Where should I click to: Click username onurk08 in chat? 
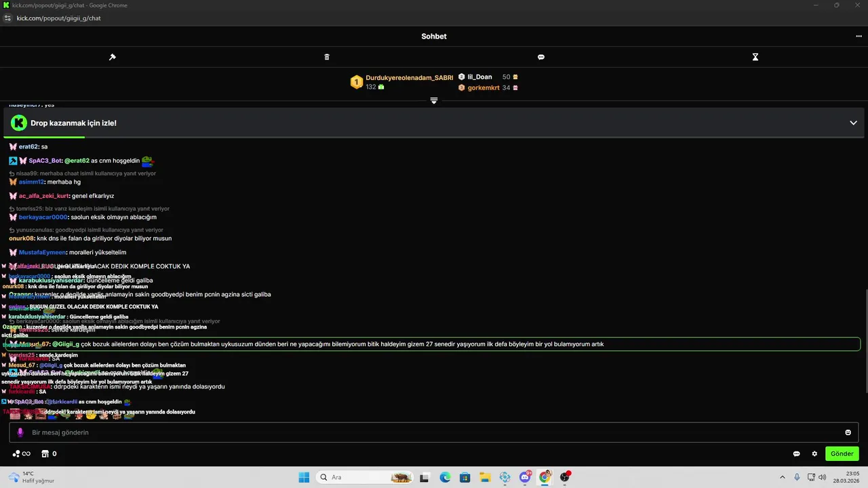tap(22, 239)
